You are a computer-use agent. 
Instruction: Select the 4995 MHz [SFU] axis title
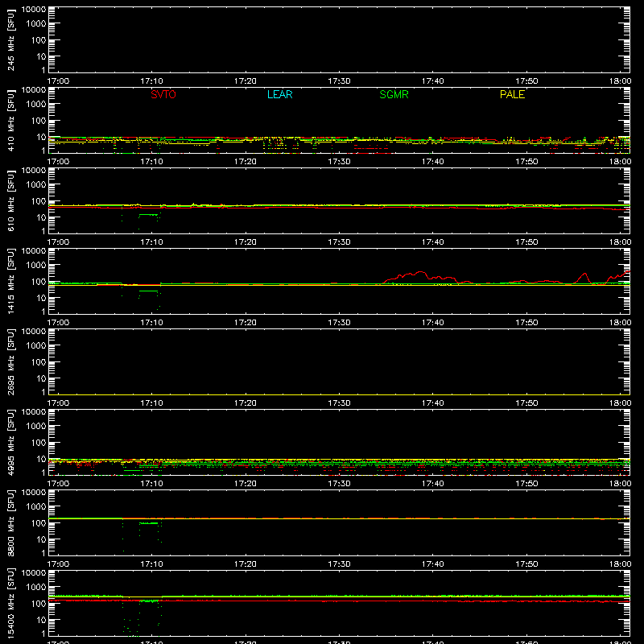[x=10, y=442]
